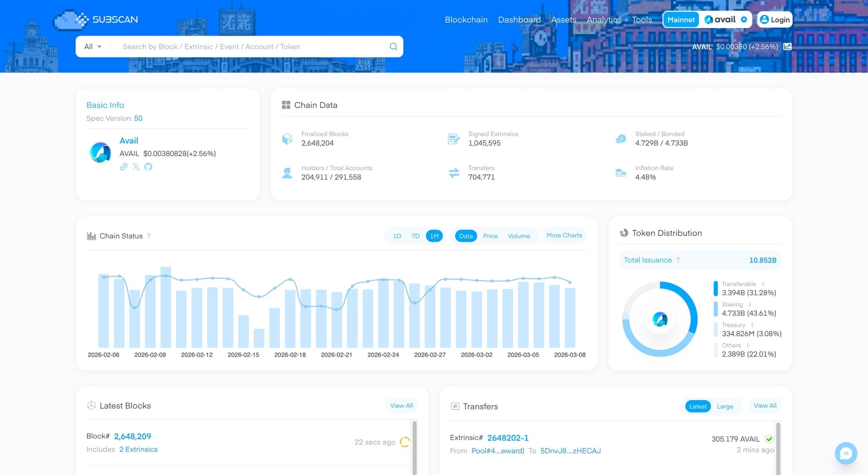
Task: Click Total Issuance help icon
Action: tap(678, 260)
